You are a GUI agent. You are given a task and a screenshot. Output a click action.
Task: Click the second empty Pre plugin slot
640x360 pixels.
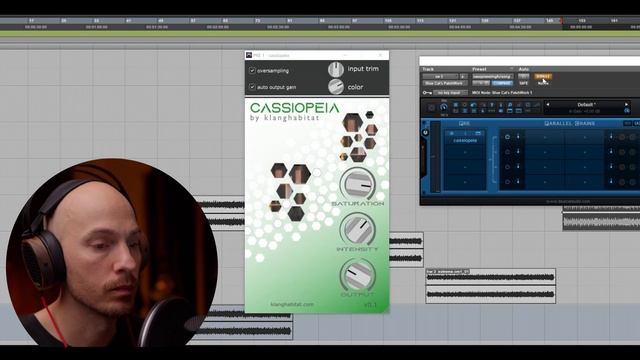coord(465,152)
